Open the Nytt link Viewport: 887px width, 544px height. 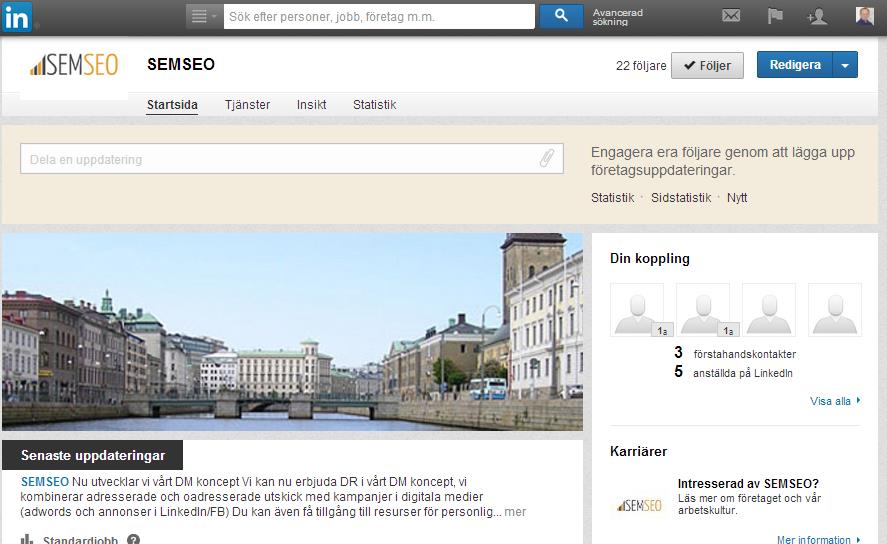coord(737,198)
